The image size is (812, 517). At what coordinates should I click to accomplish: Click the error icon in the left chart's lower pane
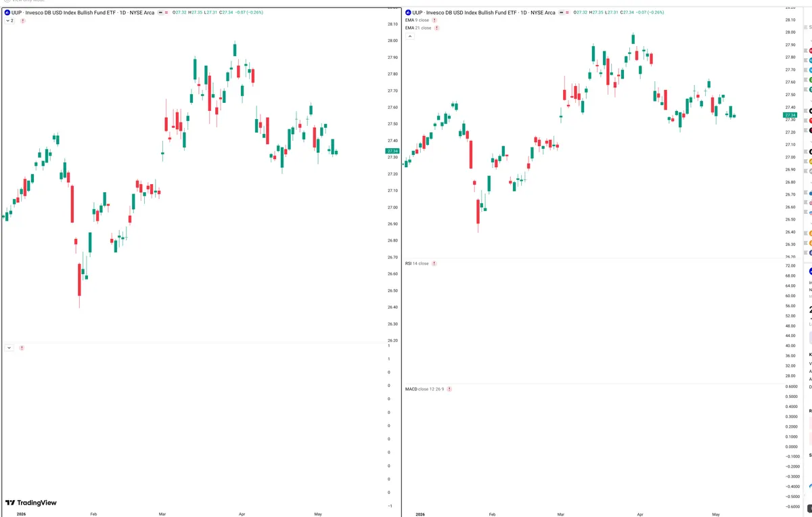(x=22, y=348)
